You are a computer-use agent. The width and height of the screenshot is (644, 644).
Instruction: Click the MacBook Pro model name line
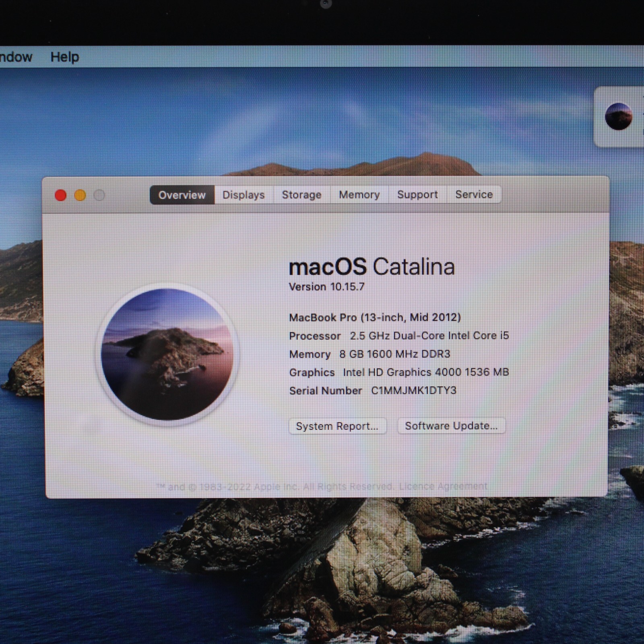coord(375,318)
